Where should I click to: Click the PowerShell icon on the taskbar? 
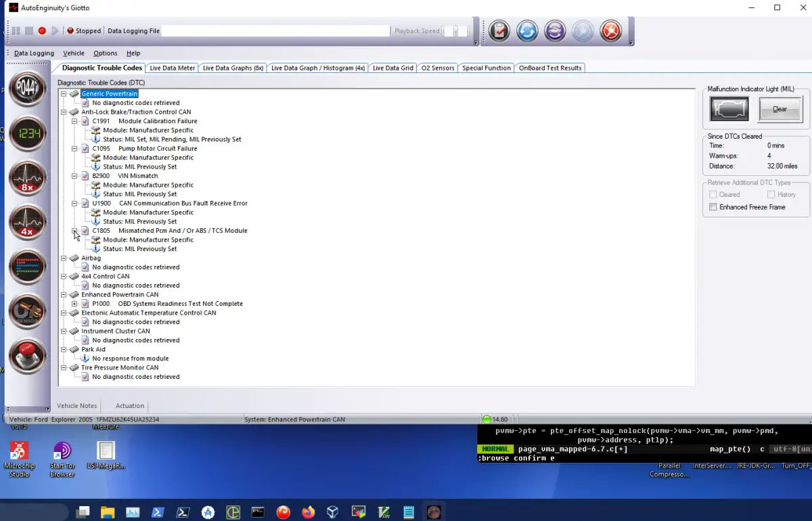click(x=158, y=512)
